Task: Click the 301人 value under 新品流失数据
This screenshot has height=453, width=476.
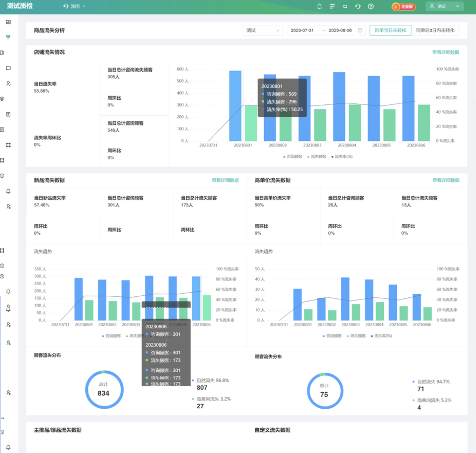Action: (x=113, y=205)
